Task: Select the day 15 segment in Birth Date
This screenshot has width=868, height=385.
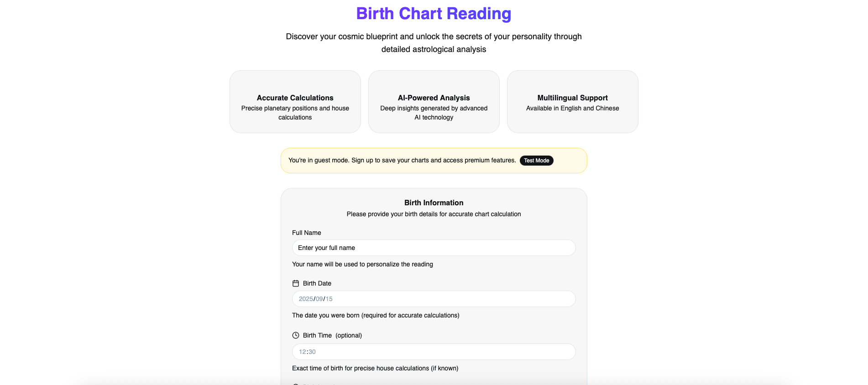Action: [x=329, y=299]
